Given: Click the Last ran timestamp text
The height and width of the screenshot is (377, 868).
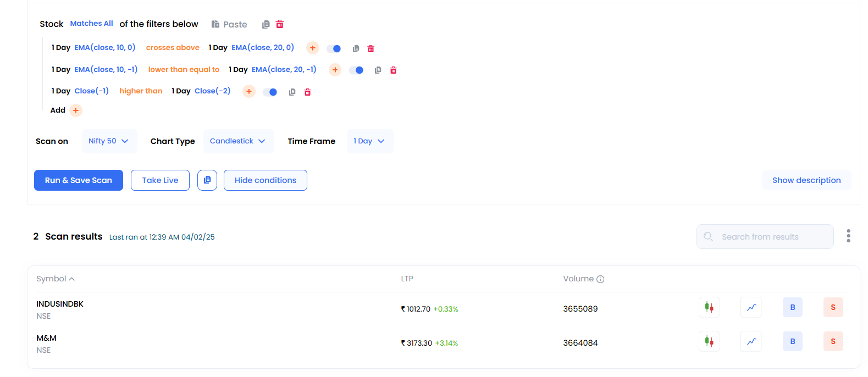Looking at the screenshot, I should [x=162, y=237].
